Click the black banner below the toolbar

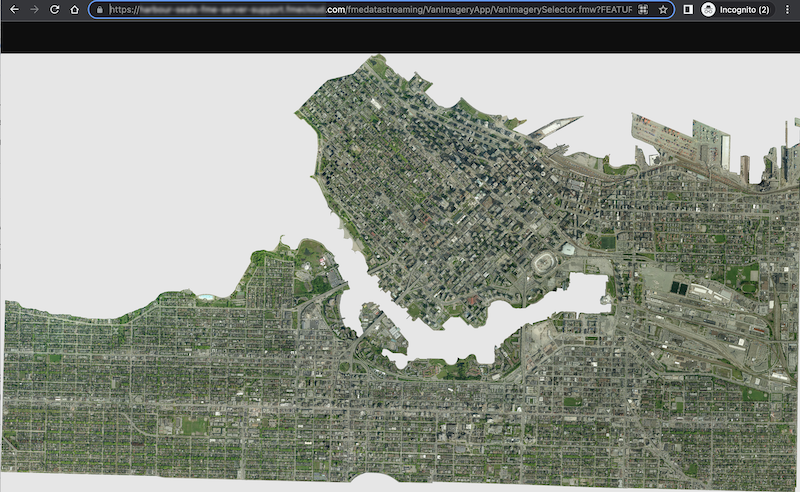click(x=400, y=36)
